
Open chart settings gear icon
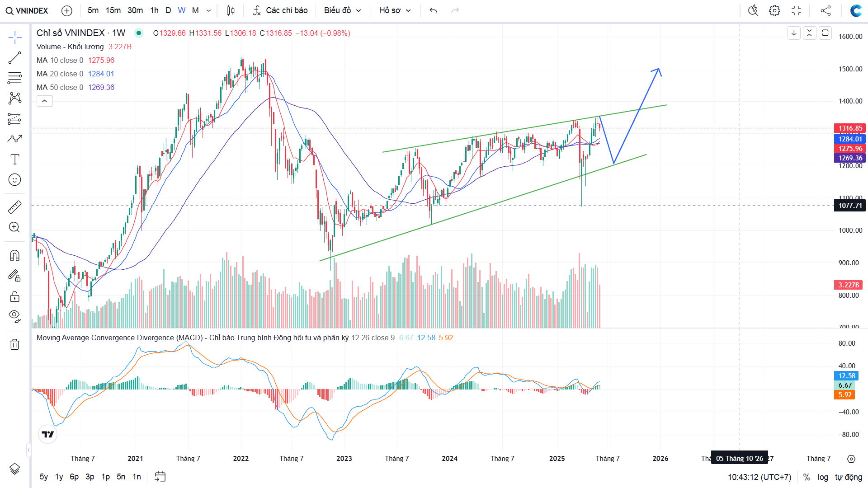click(x=774, y=10)
